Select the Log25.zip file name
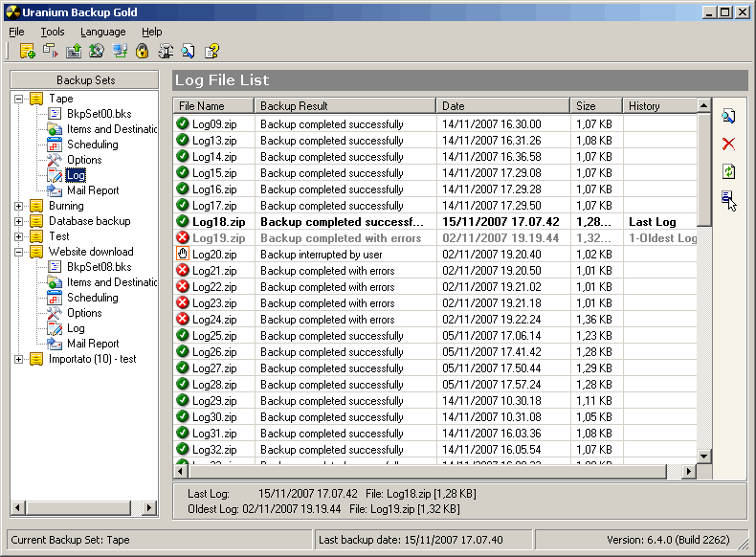This screenshot has width=756, height=557. 214,336
